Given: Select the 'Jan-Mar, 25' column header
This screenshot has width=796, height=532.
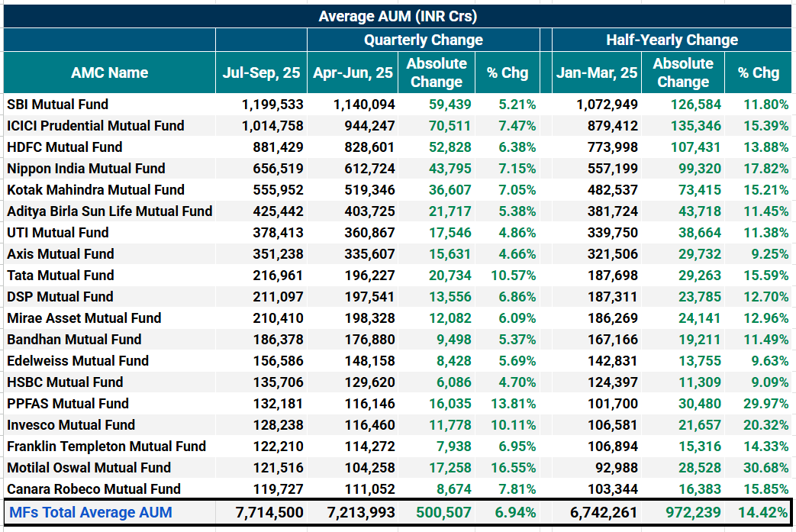Looking at the screenshot, I should coord(597,73).
